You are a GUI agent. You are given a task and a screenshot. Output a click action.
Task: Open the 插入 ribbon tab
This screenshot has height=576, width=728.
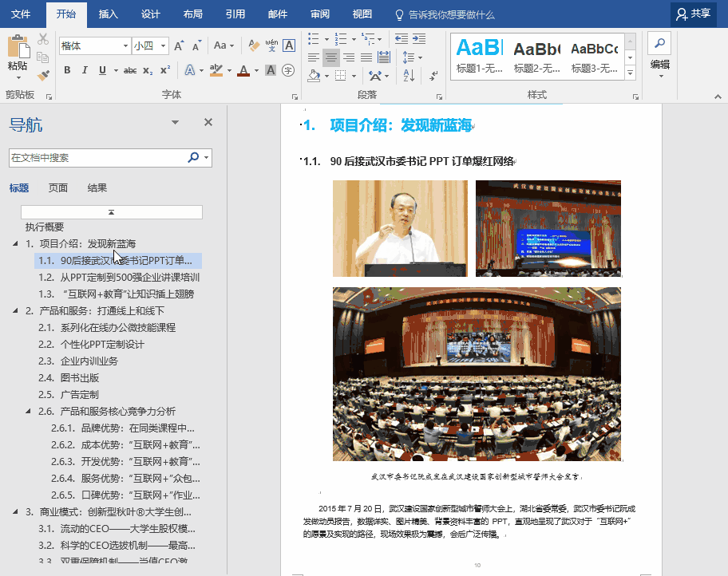click(108, 14)
